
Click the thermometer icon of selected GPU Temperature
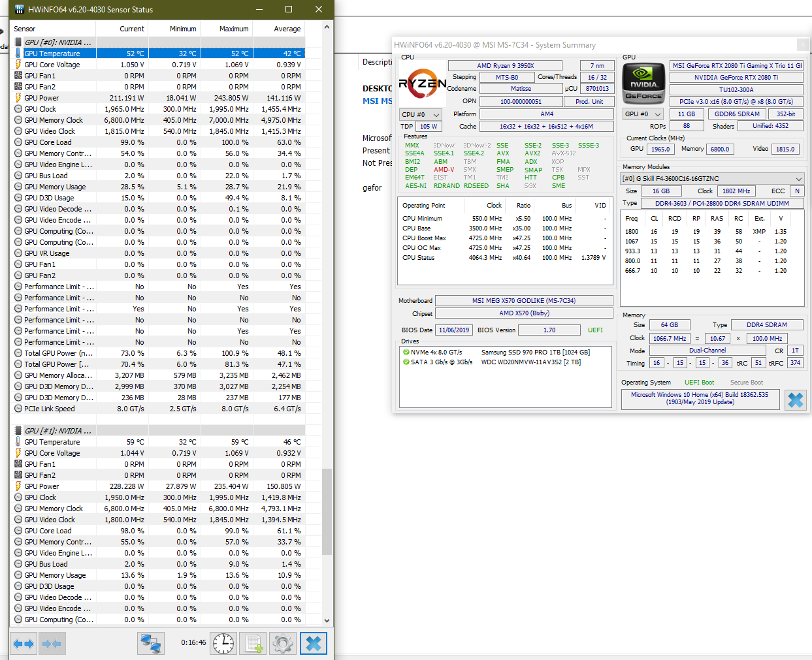[18, 54]
